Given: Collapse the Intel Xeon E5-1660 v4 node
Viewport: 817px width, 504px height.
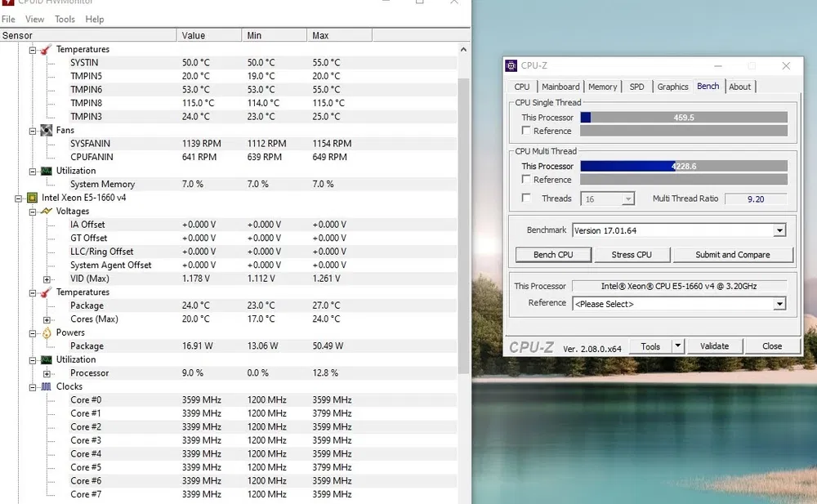Looking at the screenshot, I should coord(18,198).
